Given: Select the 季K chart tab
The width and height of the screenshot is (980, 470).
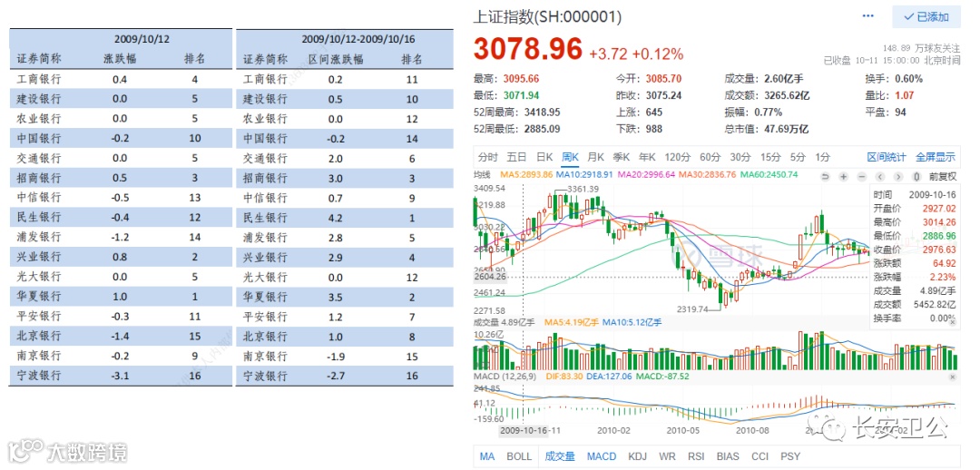Looking at the screenshot, I should (621, 157).
